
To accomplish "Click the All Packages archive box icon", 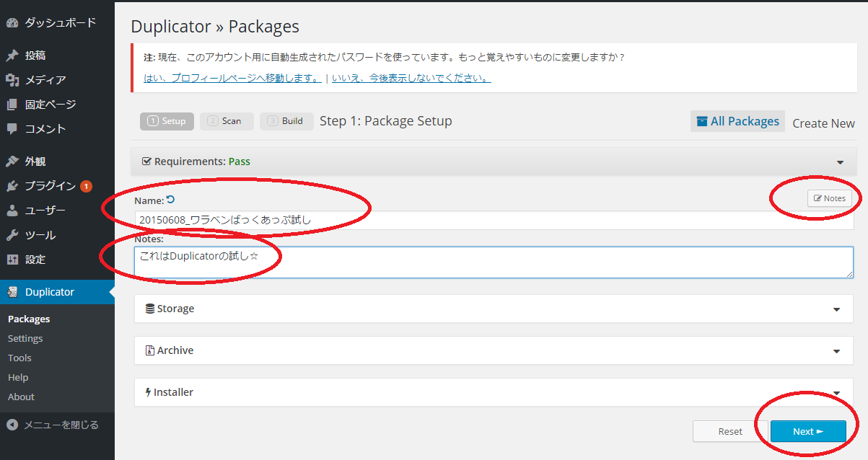I will pos(701,122).
